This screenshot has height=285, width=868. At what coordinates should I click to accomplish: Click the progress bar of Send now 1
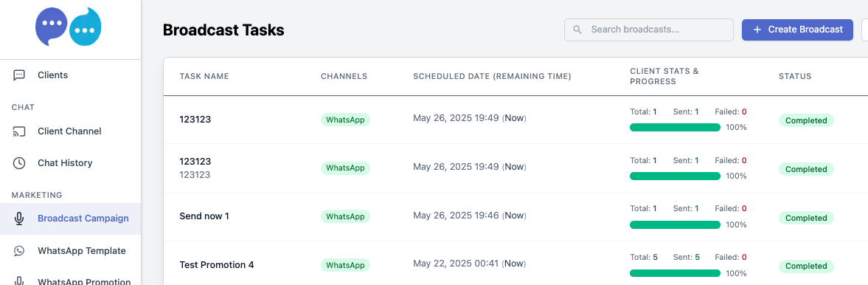pyautogui.click(x=675, y=225)
